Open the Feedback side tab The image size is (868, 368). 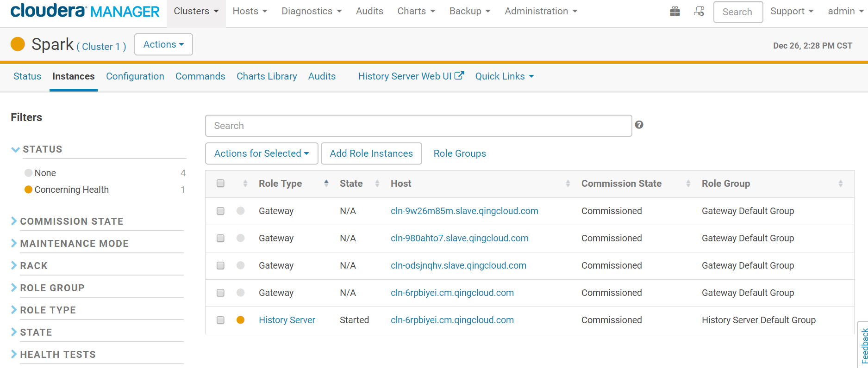pos(863,345)
